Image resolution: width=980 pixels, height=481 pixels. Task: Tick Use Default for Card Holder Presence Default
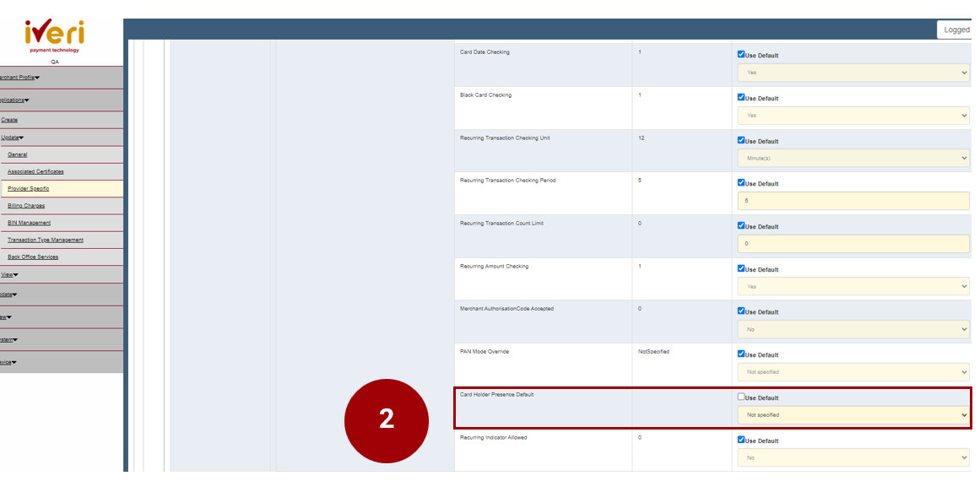coord(741,397)
